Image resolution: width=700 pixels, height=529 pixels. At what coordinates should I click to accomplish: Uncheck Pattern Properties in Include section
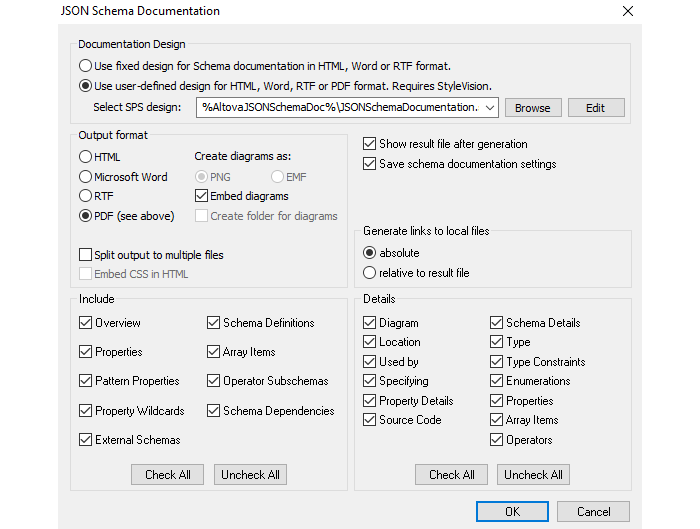[87, 381]
